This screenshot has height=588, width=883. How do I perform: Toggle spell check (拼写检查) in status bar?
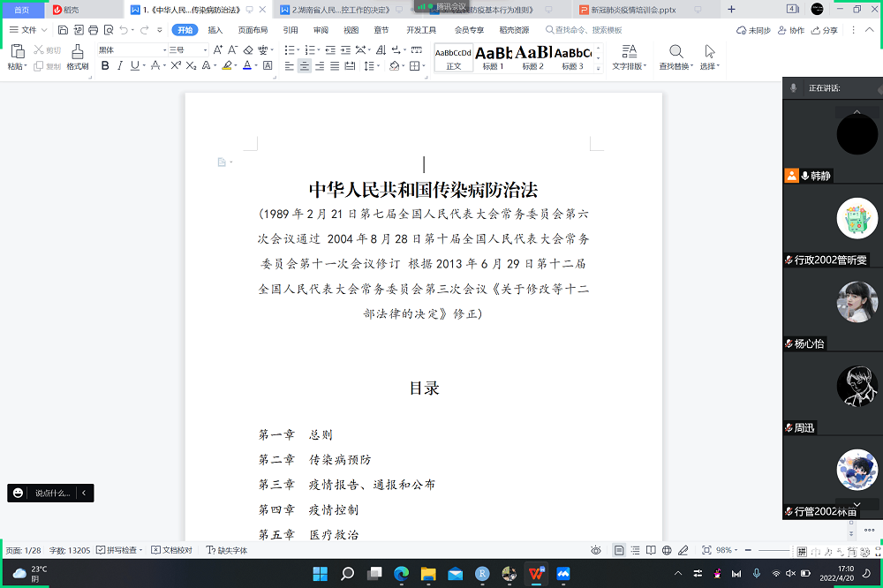tap(118, 550)
